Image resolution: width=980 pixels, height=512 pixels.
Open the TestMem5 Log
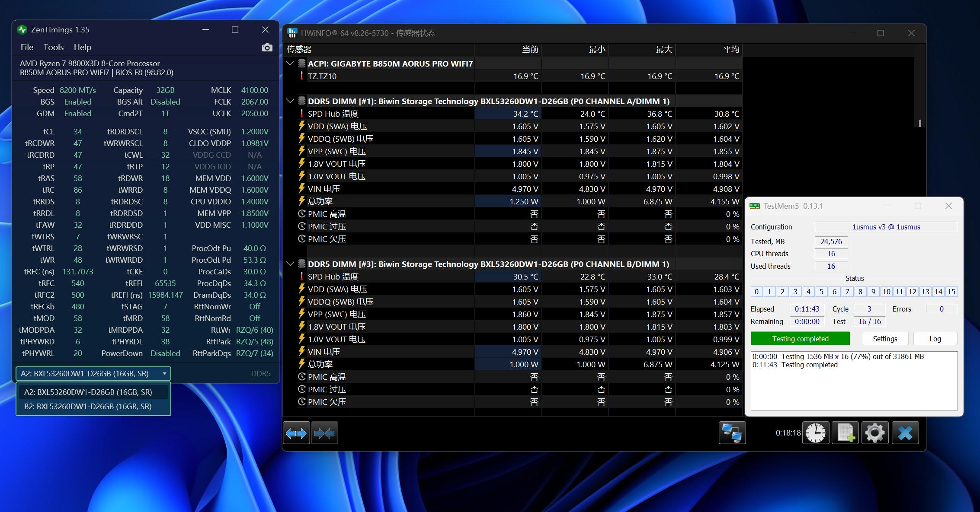tap(935, 338)
